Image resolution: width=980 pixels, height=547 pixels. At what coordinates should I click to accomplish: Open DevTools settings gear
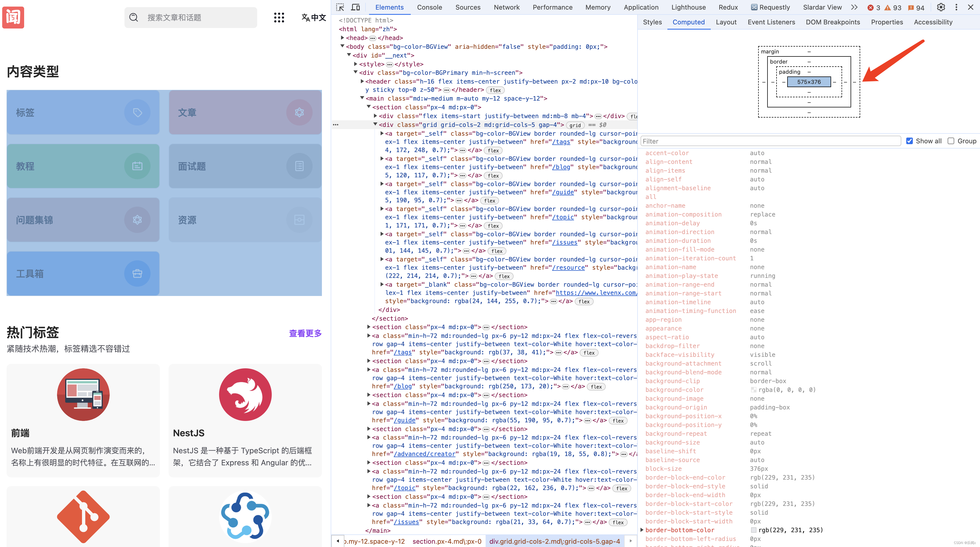tap(941, 7)
